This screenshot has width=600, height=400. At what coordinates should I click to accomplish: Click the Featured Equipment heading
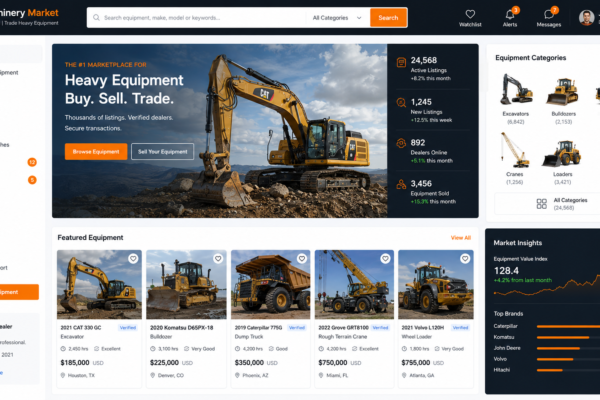pos(90,238)
